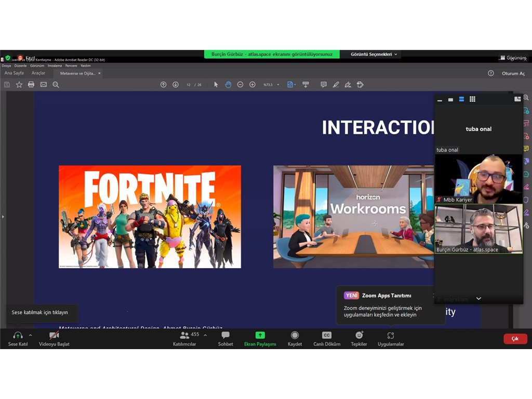The width and height of the screenshot is (532, 399).
Task: Switch video panel to grid gallery view
Action: (472, 99)
